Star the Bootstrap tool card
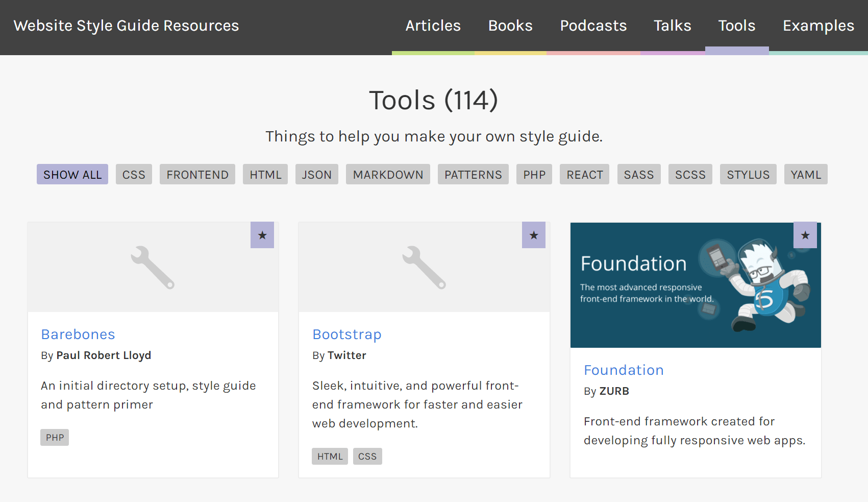 click(x=534, y=235)
